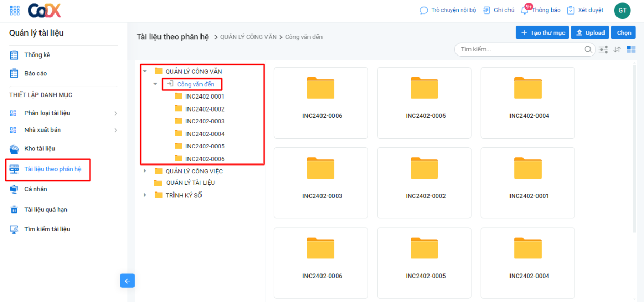Image resolution: width=644 pixels, height=302 pixels.
Task: Click the Upload button
Action: (x=589, y=32)
